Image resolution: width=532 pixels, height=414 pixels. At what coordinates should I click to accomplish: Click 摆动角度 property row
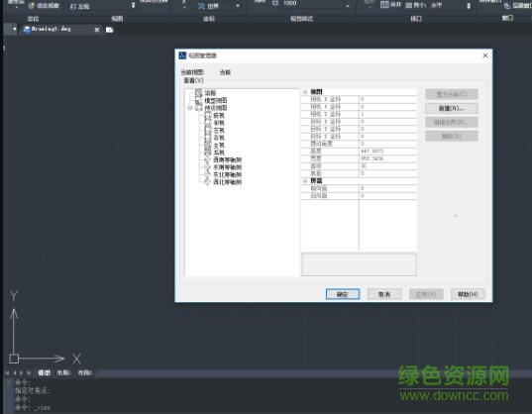pyautogui.click(x=359, y=144)
